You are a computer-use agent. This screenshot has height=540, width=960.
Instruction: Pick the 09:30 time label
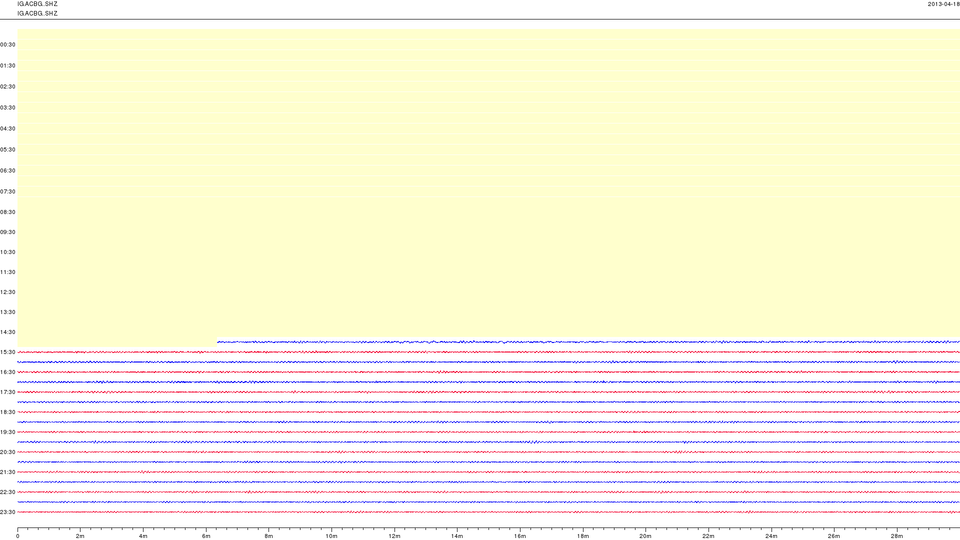coord(8,232)
